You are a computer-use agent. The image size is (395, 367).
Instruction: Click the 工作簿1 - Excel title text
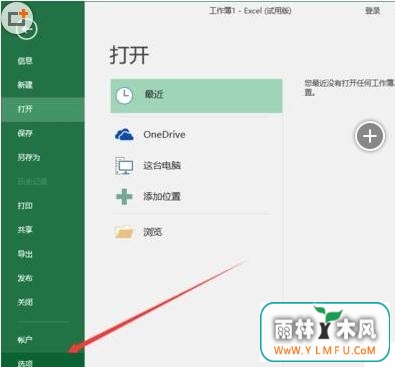click(x=250, y=11)
